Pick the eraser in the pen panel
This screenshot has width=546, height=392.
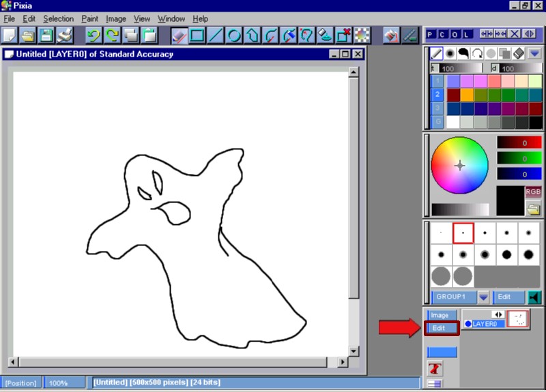(517, 53)
